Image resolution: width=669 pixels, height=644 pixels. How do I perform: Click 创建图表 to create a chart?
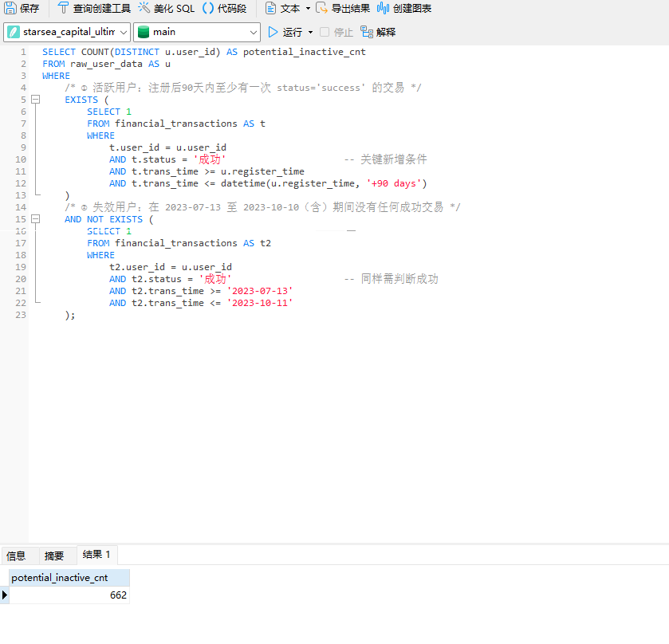[408, 9]
